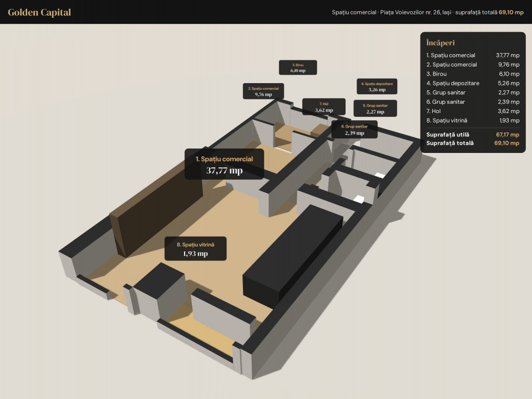Select the Suprafață utilă label in the panel
The height and width of the screenshot is (399, 532).
pos(448,135)
